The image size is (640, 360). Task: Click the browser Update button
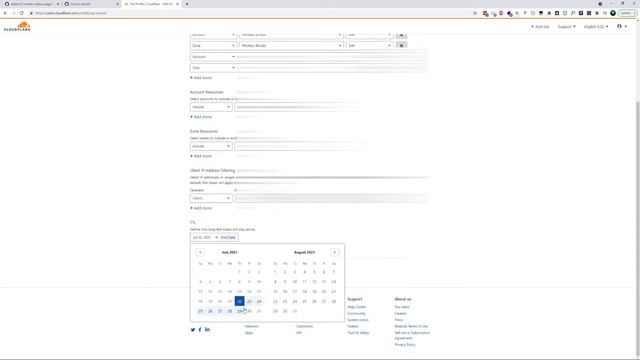coord(627,13)
